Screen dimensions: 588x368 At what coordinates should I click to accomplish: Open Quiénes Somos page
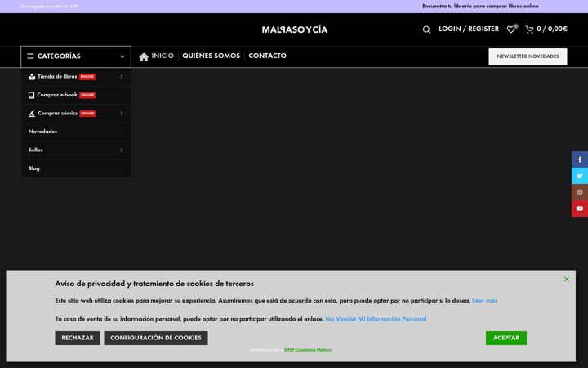point(212,56)
